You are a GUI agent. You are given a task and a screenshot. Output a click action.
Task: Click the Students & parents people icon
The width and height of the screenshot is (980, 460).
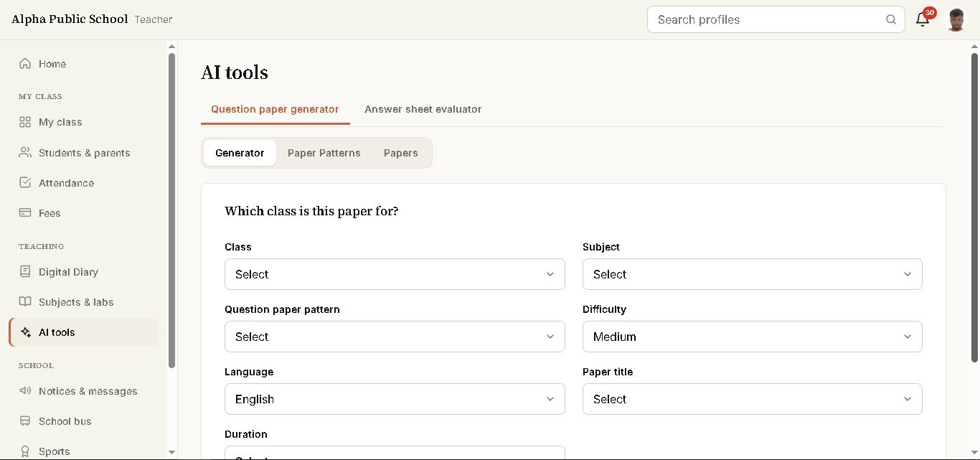pyautogui.click(x=25, y=153)
